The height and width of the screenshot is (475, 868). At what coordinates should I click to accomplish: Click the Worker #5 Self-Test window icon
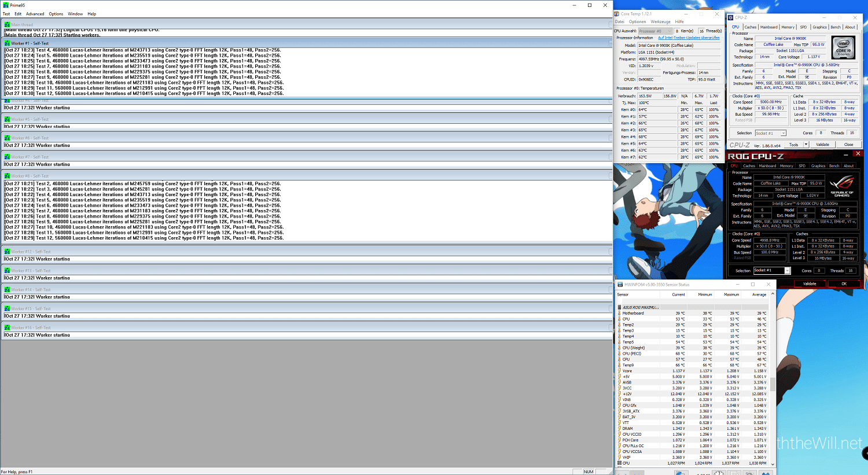pos(7,119)
